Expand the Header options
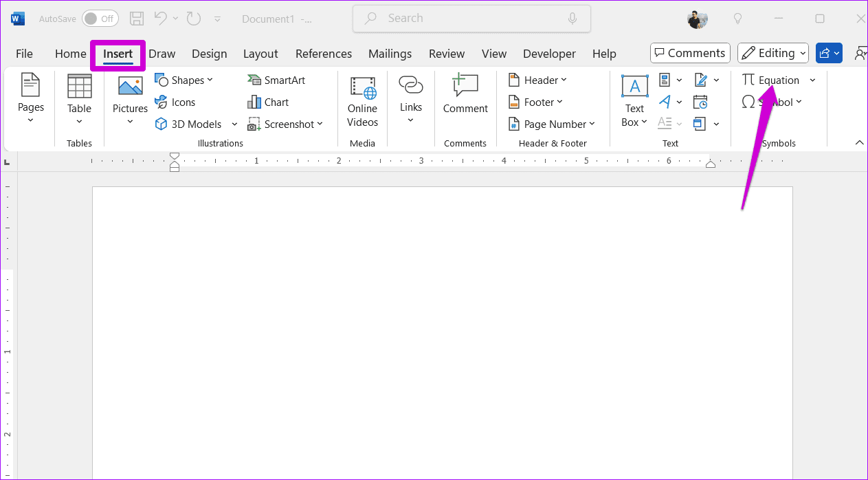868x480 pixels. [539, 80]
